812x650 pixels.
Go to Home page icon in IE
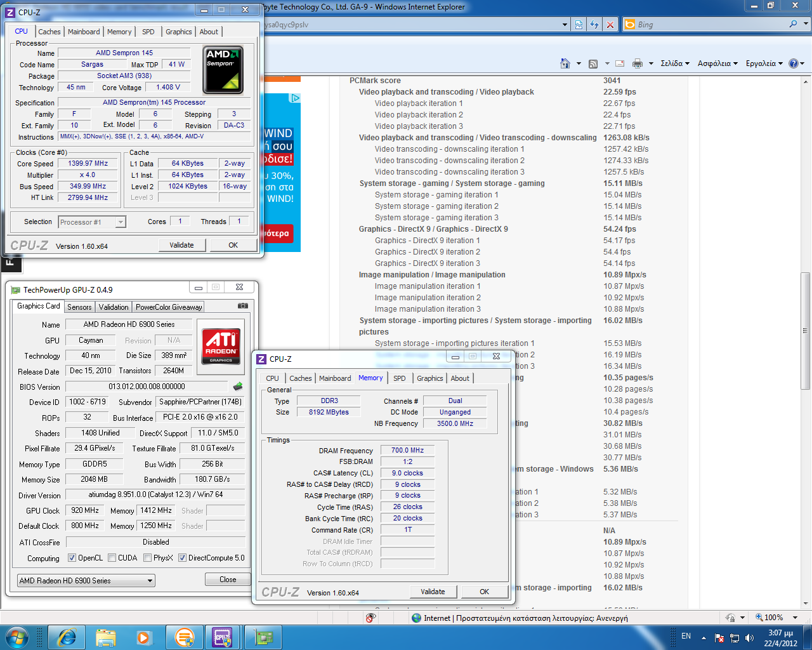565,63
